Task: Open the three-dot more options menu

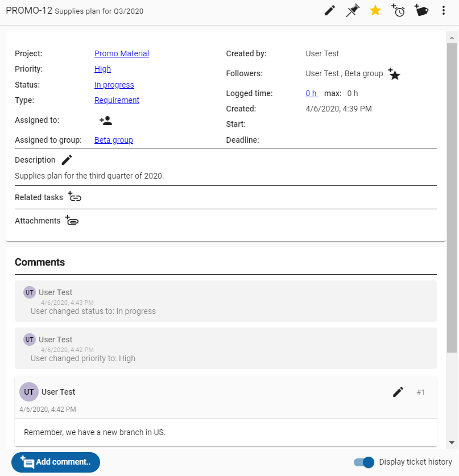Action: [444, 11]
